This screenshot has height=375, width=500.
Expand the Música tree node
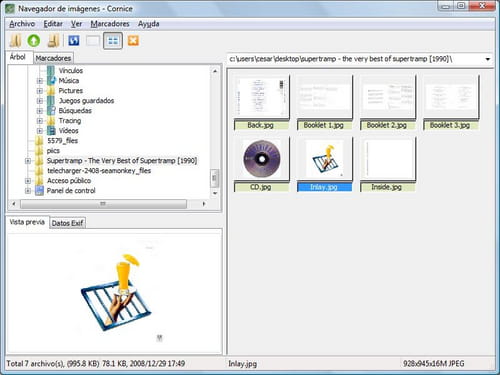40,81
